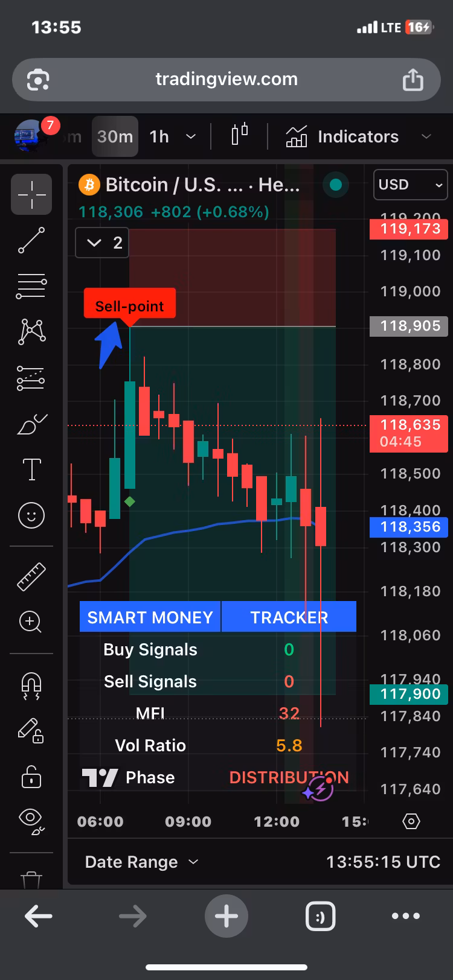Open the emoji icons tool
Image resolution: width=453 pixels, height=980 pixels.
pos(31,515)
